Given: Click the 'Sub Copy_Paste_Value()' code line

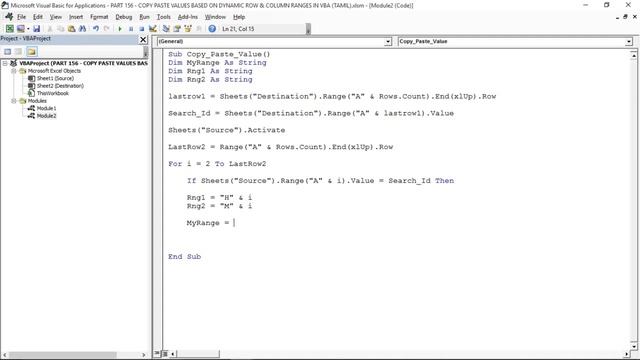Looking at the screenshot, I should click(x=219, y=54).
